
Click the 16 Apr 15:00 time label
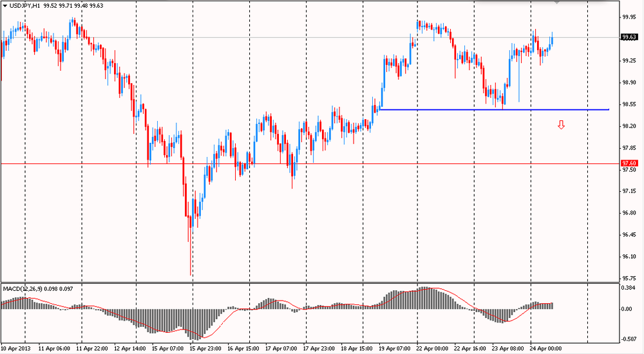coord(243,349)
